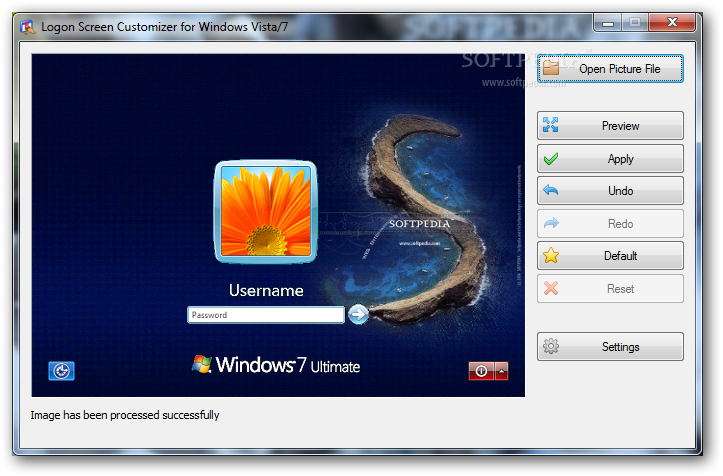The image size is (723, 476).
Task: Click the greyed-out Redo button
Action: tap(610, 224)
